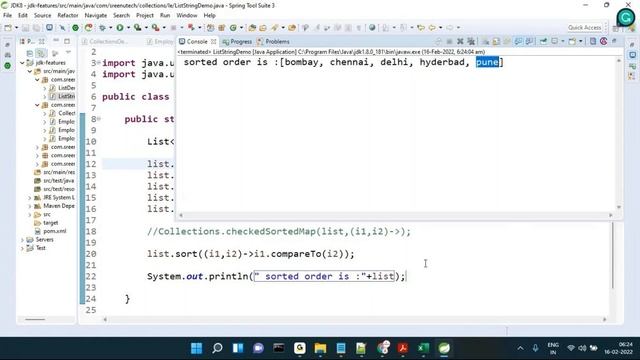
Task: Open the Debug button dropdown arrow
Action: (x=110, y=27)
